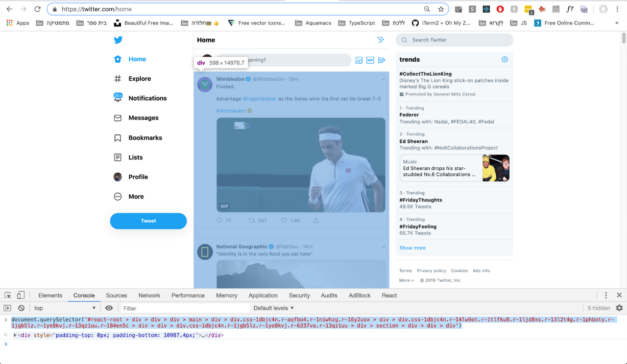Open Notifications in the sidebar

coord(141,98)
